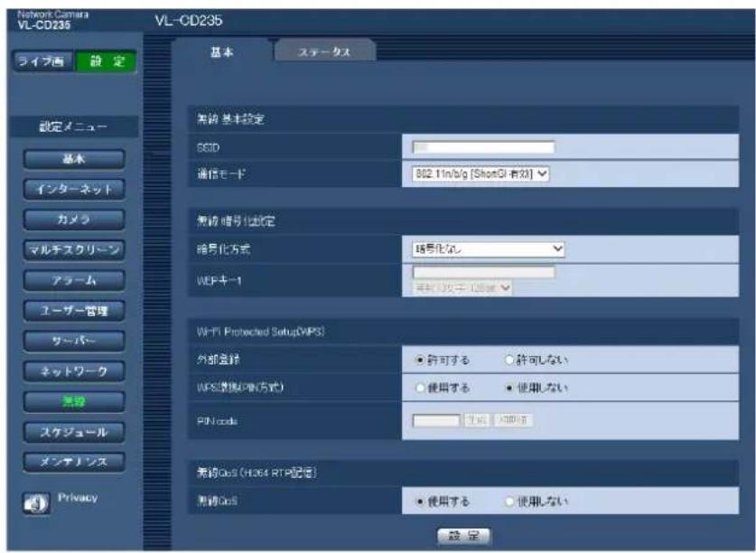Open サーバー settings menu
756x553 pixels.
click(x=74, y=342)
